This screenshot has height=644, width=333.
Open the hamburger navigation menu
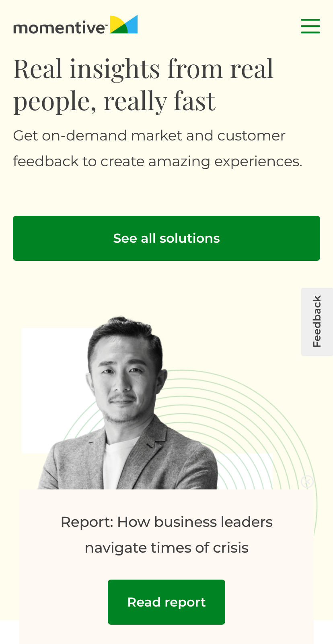pos(310,26)
